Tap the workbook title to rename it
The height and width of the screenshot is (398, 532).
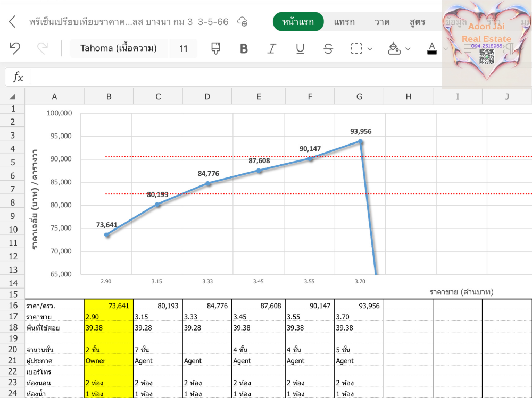(129, 22)
